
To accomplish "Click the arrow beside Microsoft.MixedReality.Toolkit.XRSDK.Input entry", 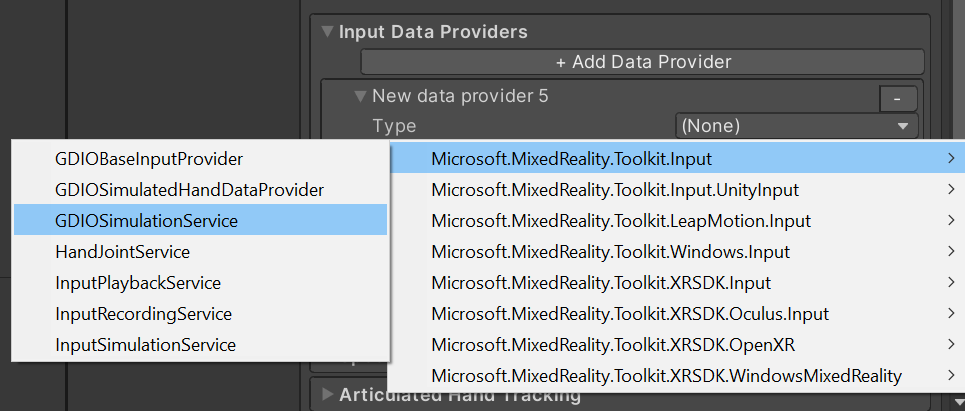I will 952,282.
